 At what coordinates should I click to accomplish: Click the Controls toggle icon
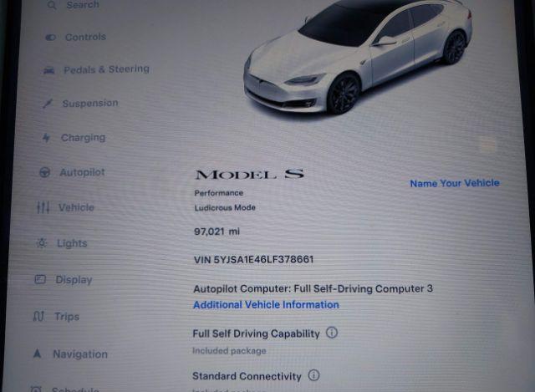tap(50, 37)
